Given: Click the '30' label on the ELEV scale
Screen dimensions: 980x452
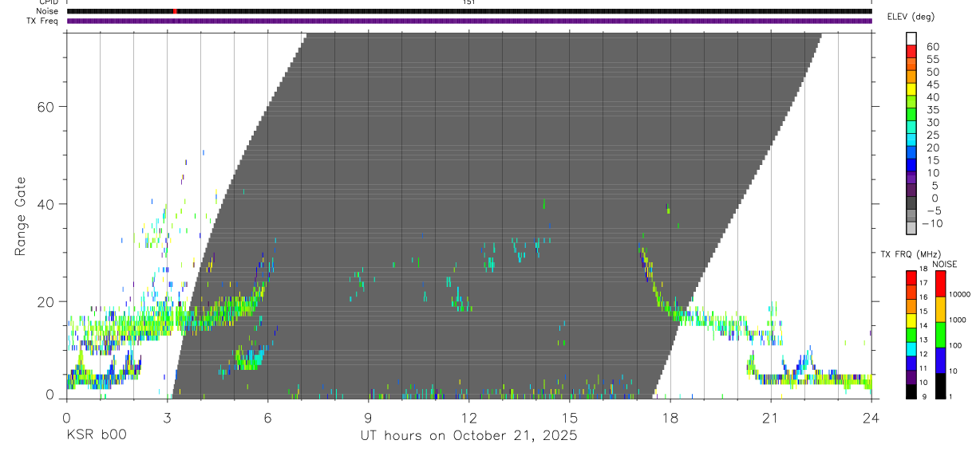Looking at the screenshot, I should pos(933,123).
